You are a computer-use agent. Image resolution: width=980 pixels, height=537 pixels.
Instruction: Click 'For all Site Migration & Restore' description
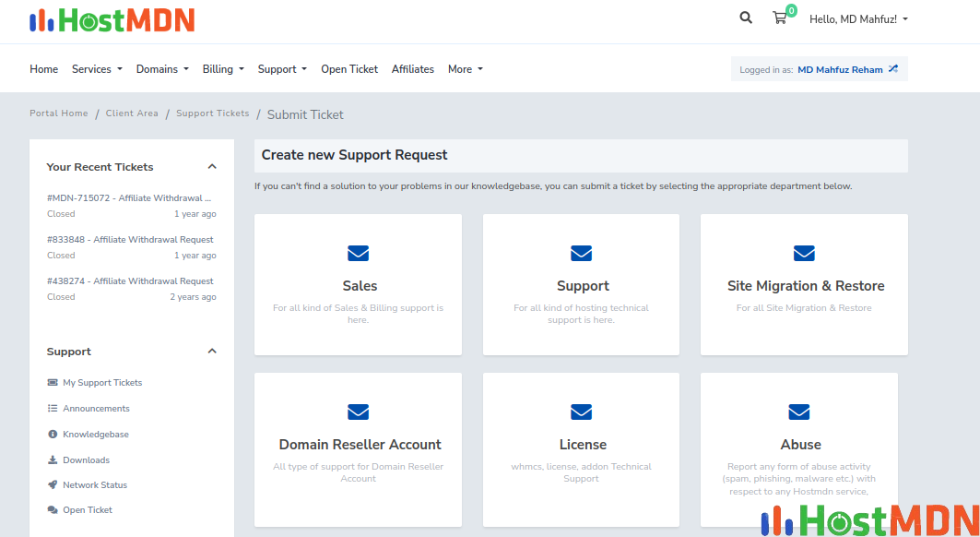pyautogui.click(x=804, y=308)
